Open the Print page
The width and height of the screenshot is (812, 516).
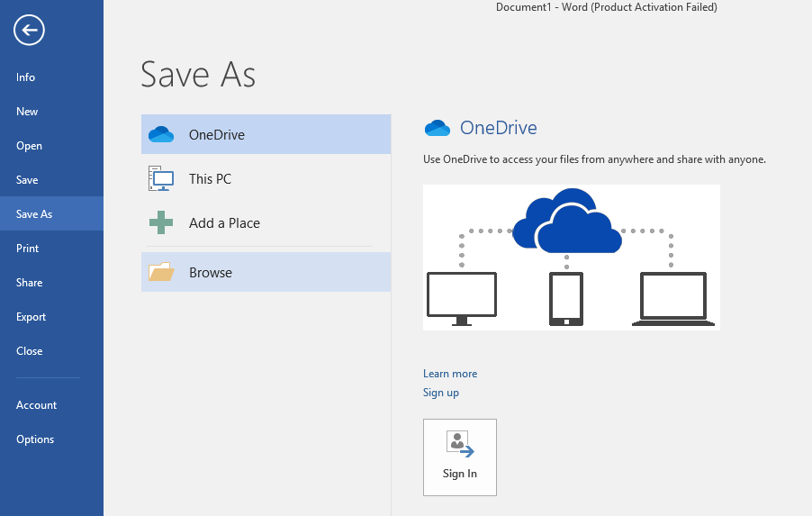pos(52,249)
